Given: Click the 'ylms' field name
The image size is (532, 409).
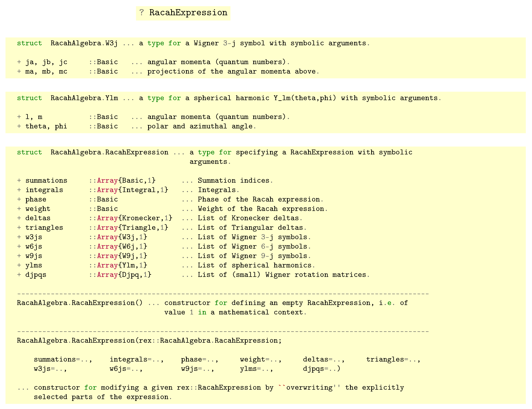Looking at the screenshot, I should (x=34, y=265).
